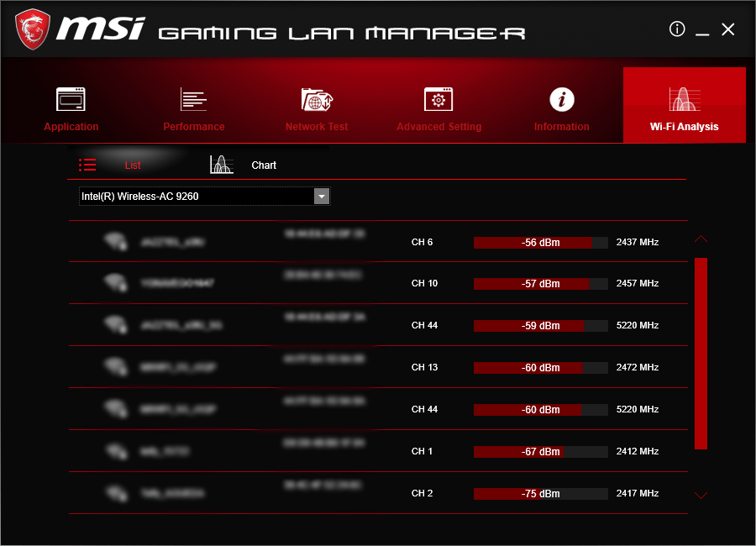Close the Gaming LAN Manager window

coord(728,29)
